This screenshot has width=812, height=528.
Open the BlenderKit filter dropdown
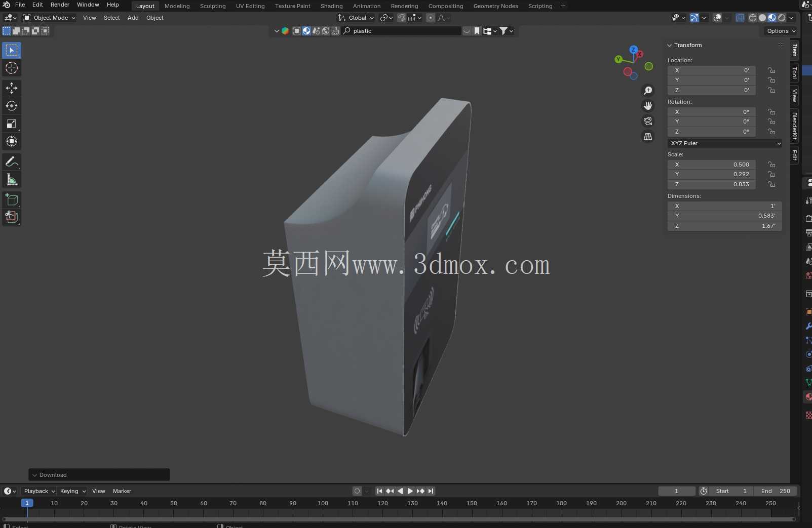point(506,31)
